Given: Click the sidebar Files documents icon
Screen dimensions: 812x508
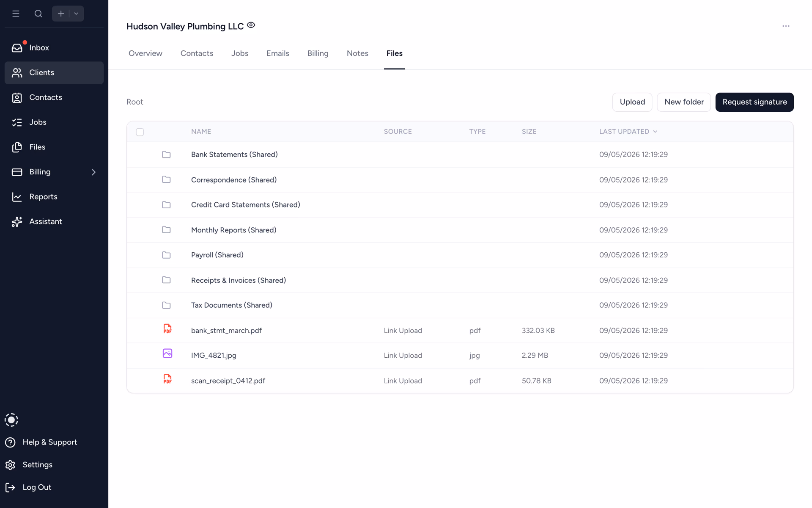Looking at the screenshot, I should coord(17,147).
